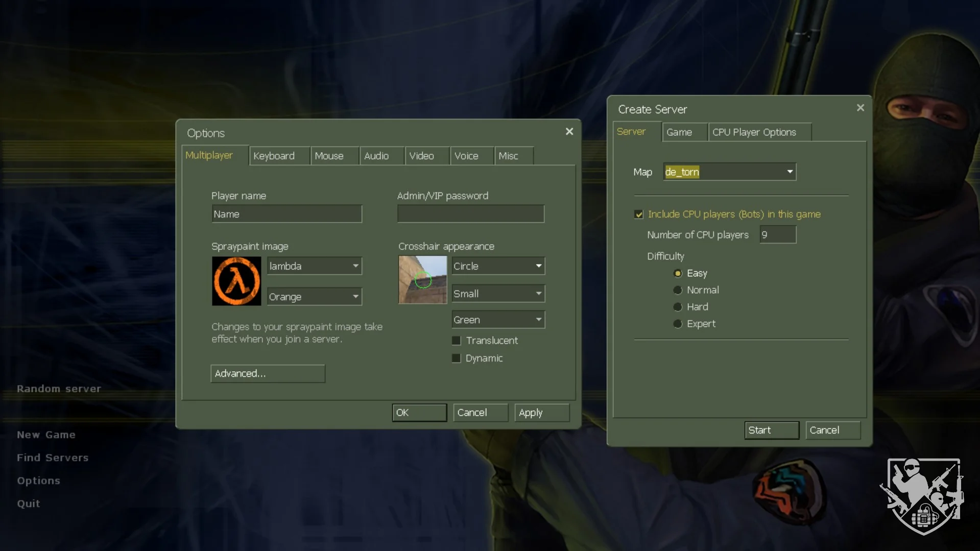Image resolution: width=980 pixels, height=551 pixels.
Task: Close the Create Server window
Action: pos(860,108)
